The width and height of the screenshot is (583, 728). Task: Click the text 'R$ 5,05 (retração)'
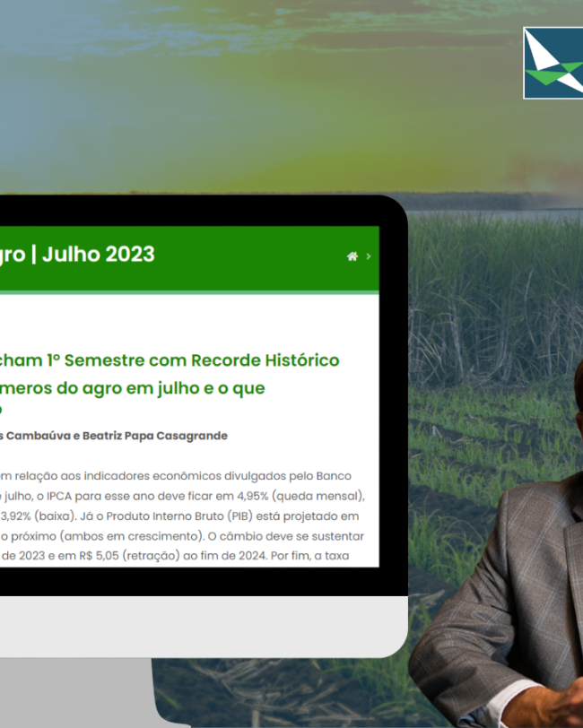(129, 556)
